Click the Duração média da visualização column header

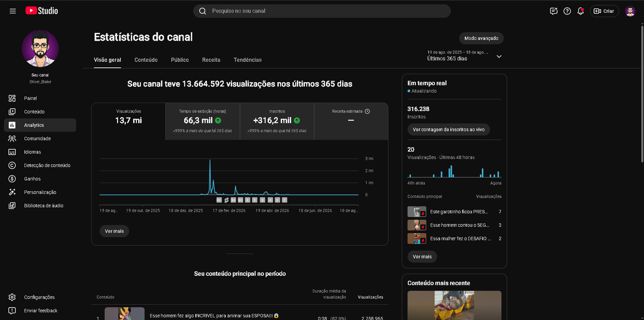click(x=329, y=294)
